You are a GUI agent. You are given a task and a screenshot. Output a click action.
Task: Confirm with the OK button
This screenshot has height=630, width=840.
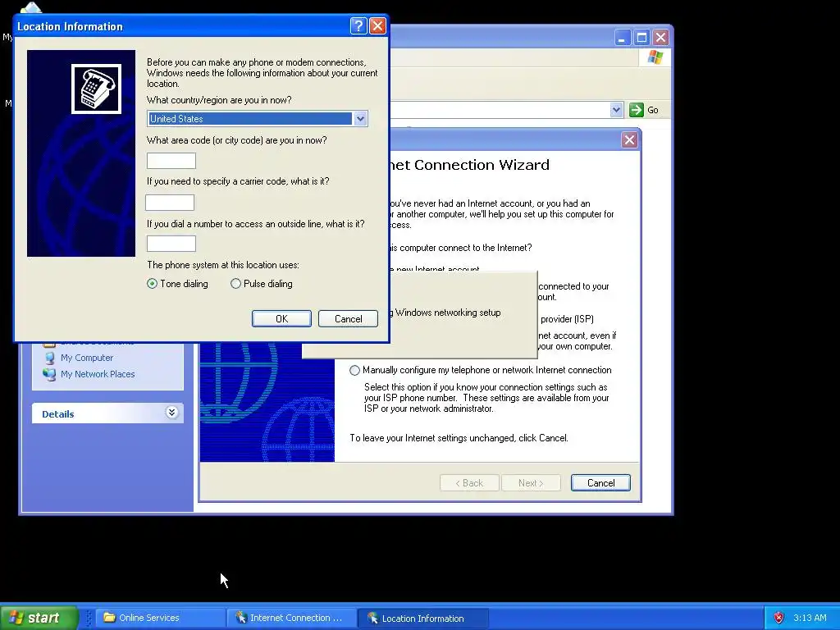[x=282, y=319]
